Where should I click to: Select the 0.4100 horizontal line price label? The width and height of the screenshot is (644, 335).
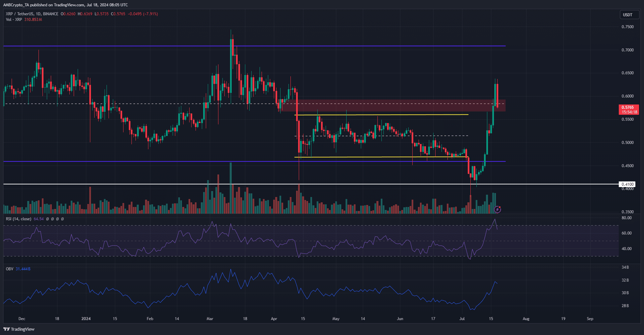627,184
